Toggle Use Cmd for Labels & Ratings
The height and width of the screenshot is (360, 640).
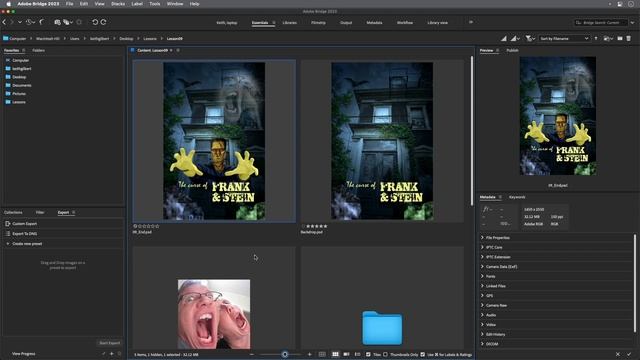422,354
